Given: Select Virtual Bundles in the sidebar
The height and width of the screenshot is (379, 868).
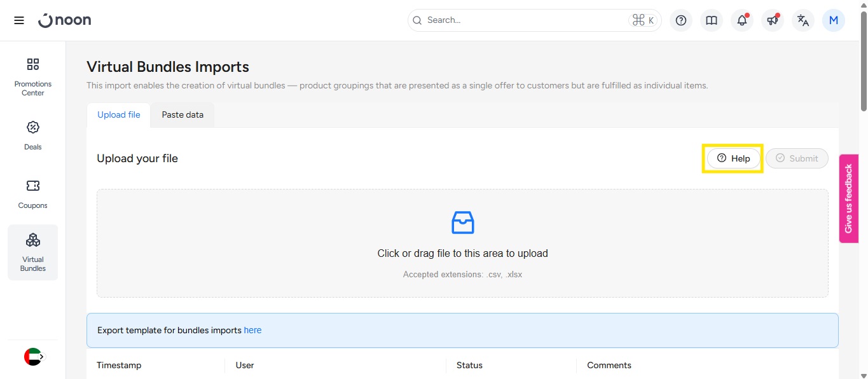Looking at the screenshot, I should click(33, 252).
